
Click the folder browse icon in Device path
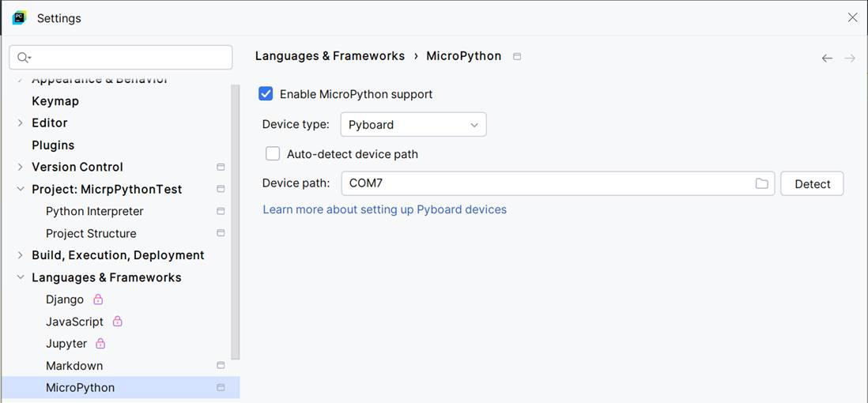pos(762,184)
